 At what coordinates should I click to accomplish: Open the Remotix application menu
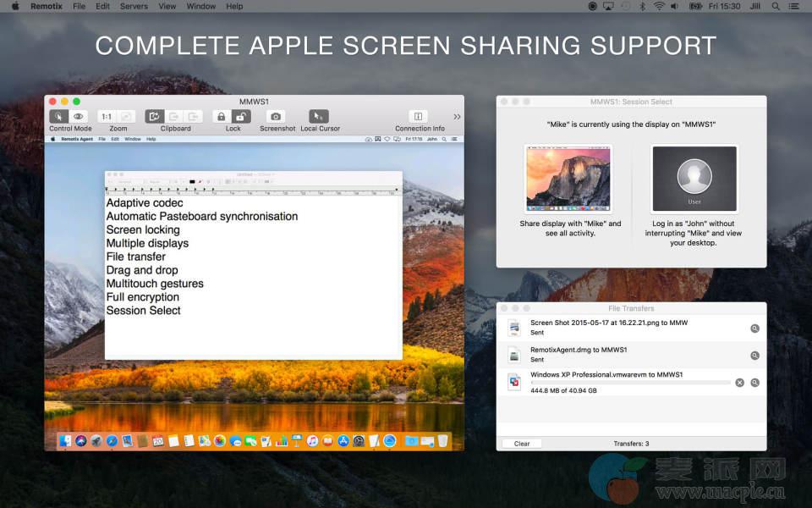(46, 6)
